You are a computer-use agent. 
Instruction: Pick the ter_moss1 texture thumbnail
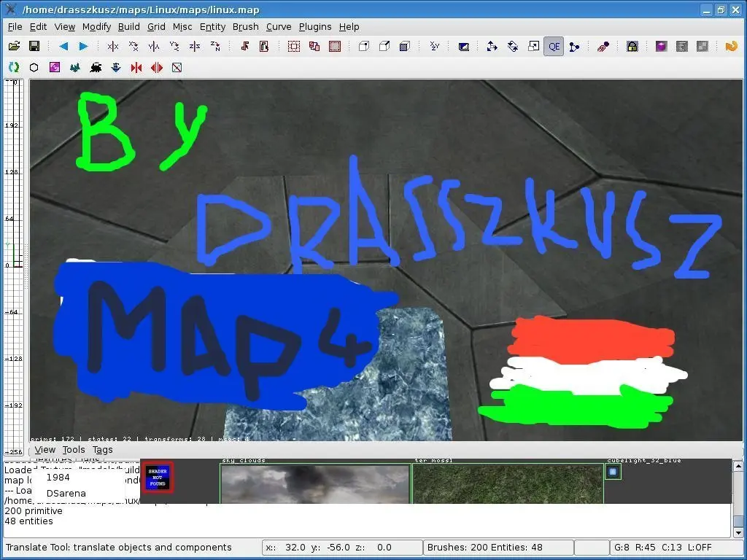click(x=508, y=484)
